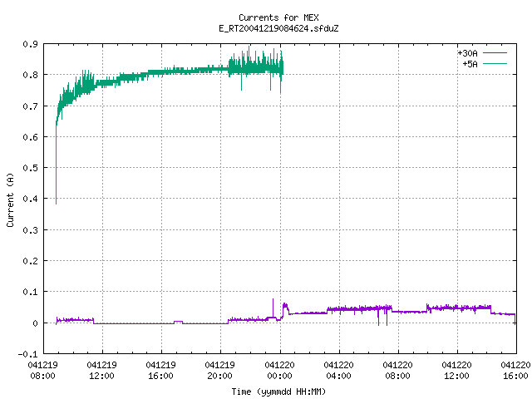Image resolution: width=532 pixels, height=399 pixels.
Task: Select the +5A legend label
Action: [x=470, y=64]
